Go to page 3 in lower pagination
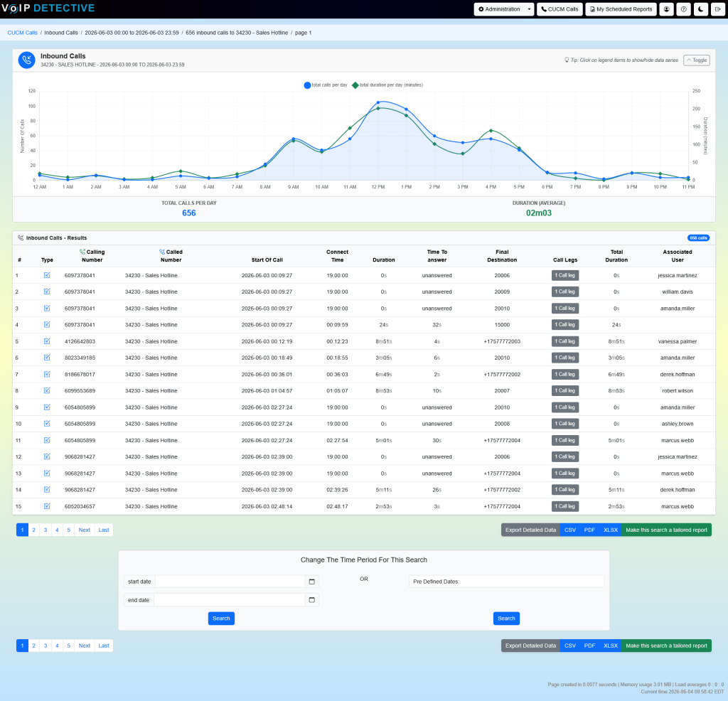The image size is (728, 701). pyautogui.click(x=45, y=646)
